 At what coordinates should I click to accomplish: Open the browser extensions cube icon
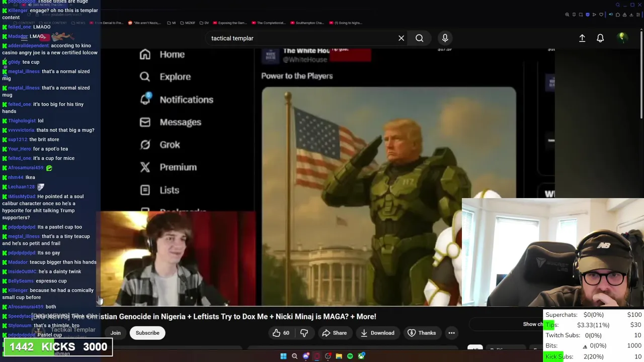[x=618, y=15]
